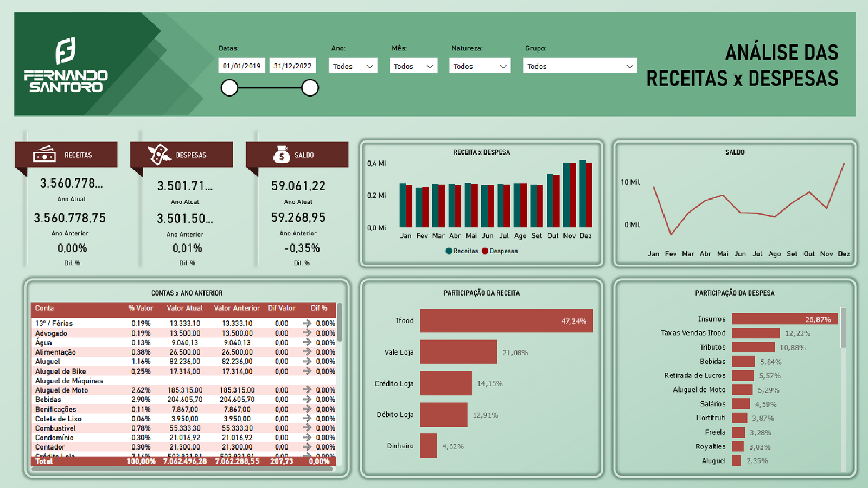Screen dimensions: 868x488
Task: Click the Fernando Santoro logo
Action: 66,65
